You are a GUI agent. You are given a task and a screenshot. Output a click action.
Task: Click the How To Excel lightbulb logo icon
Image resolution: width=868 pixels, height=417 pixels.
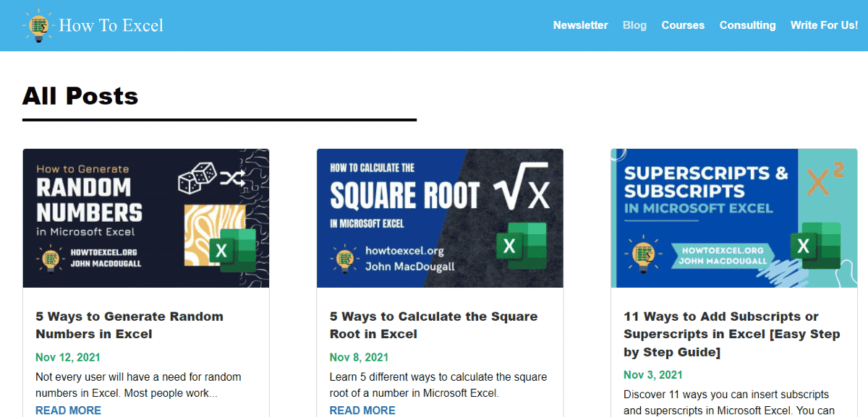point(38,25)
